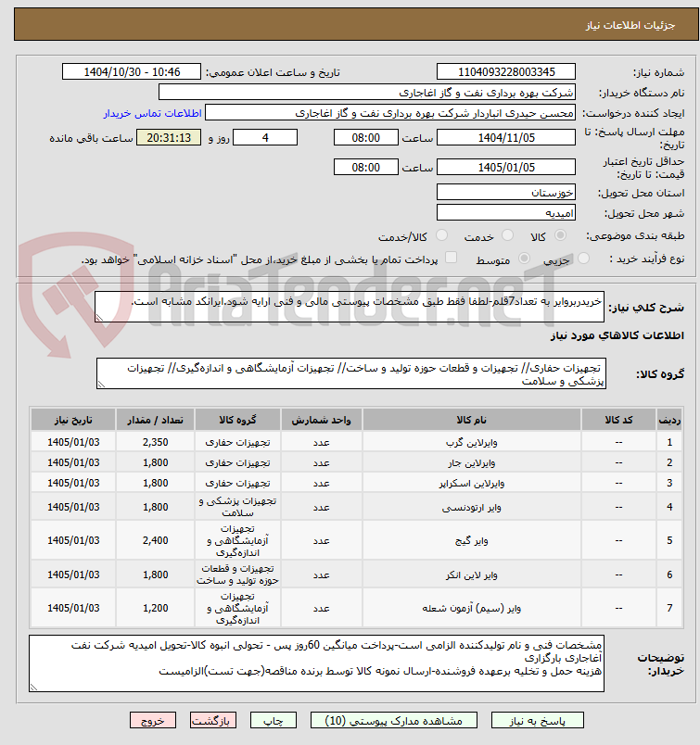Screen dimensions: 700x745
Task: Select row item وایر ارتودنسی
Action: [472, 508]
